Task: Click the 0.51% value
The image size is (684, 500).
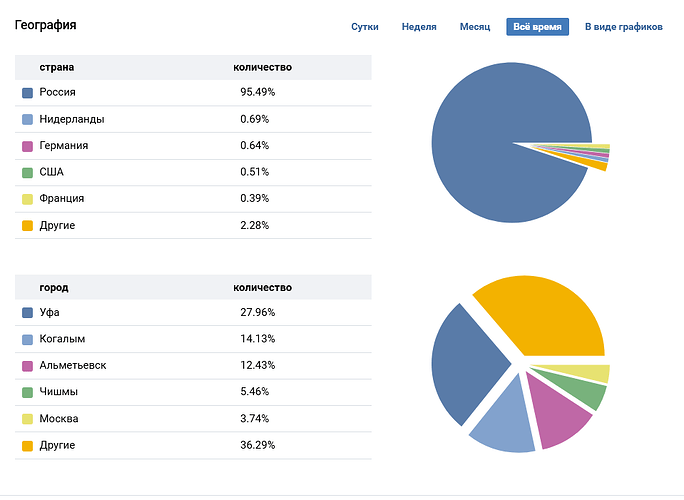Action: [x=254, y=172]
